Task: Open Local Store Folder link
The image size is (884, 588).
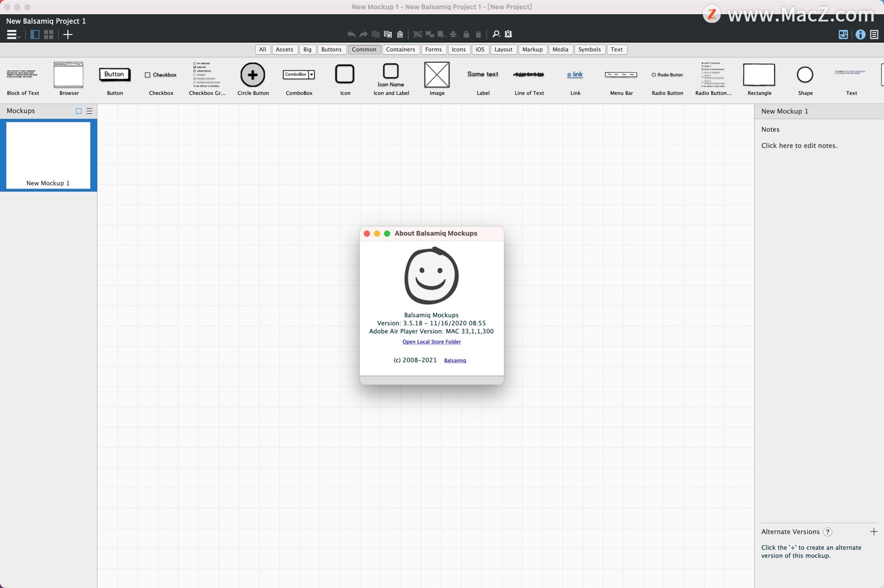Action: point(432,342)
